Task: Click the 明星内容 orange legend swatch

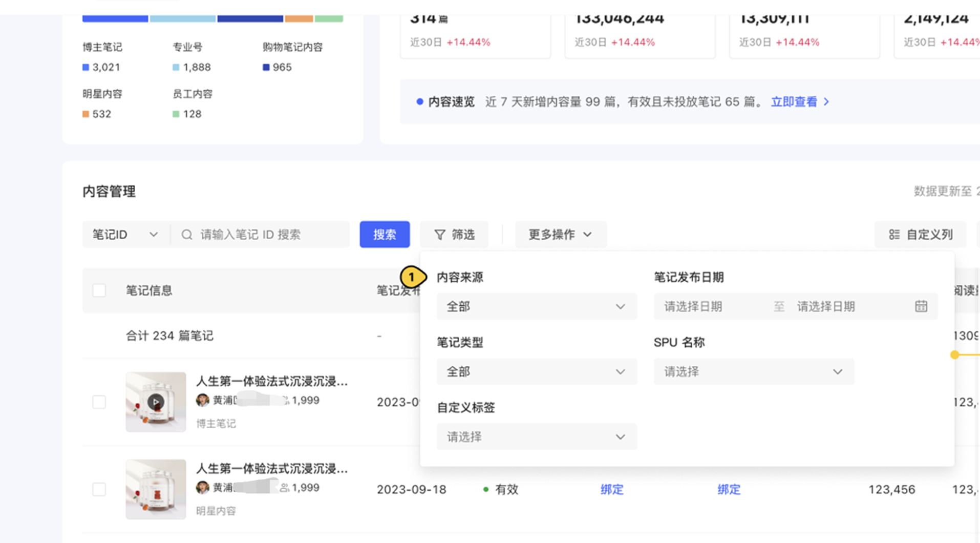Action: tap(86, 114)
